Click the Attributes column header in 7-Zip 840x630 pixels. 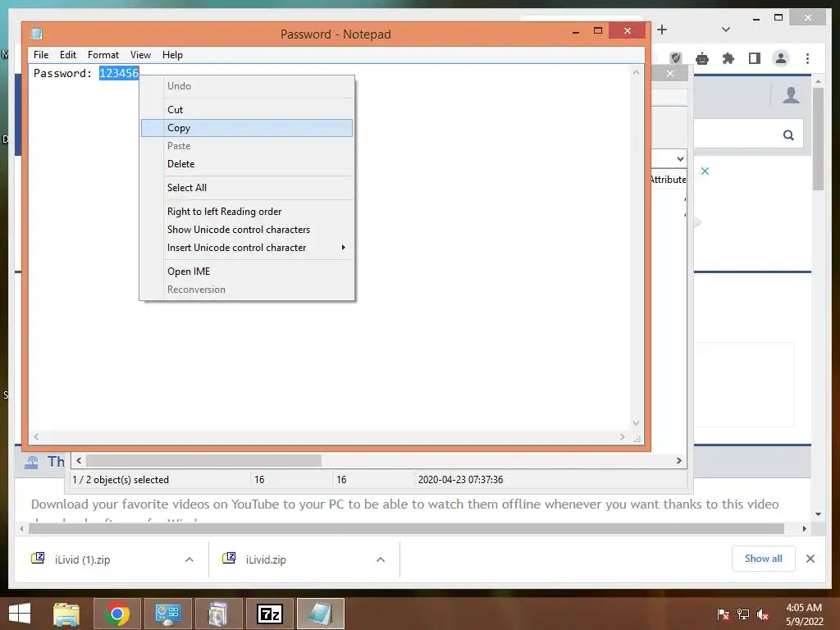[668, 180]
